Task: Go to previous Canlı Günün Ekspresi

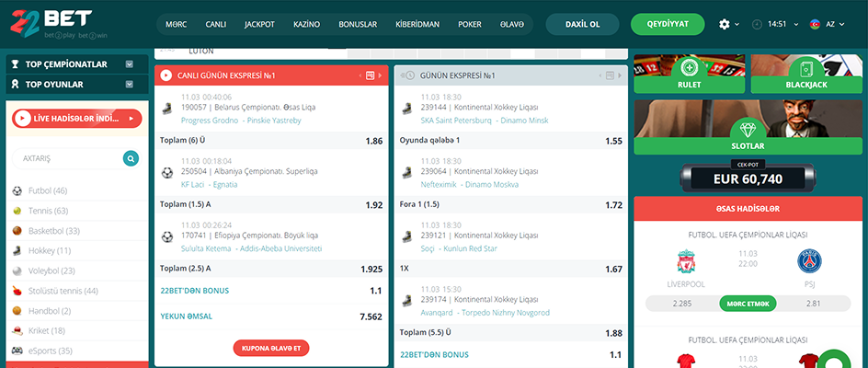Action: point(360,75)
